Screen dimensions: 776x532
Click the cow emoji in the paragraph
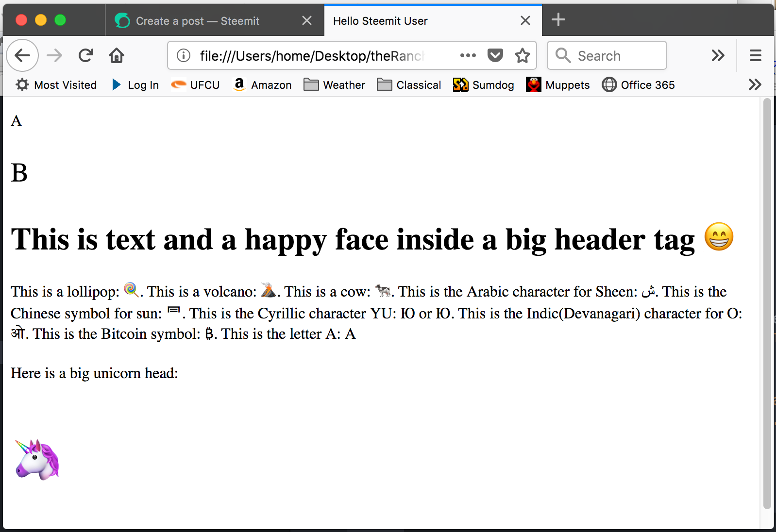[x=383, y=290]
